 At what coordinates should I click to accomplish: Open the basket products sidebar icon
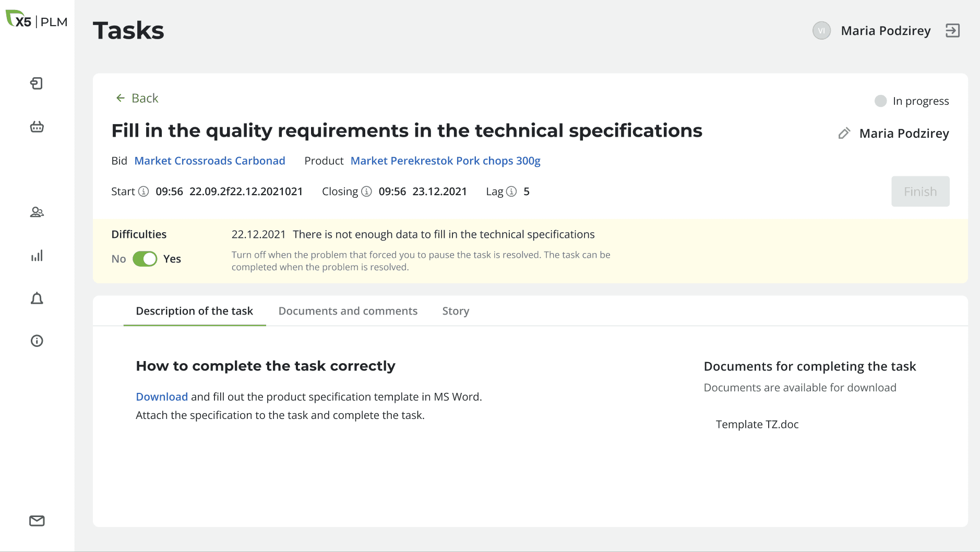(37, 126)
